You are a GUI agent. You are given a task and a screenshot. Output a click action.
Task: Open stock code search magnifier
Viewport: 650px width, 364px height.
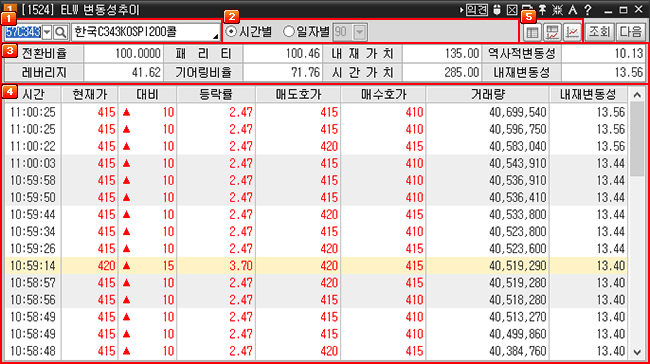pyautogui.click(x=61, y=32)
